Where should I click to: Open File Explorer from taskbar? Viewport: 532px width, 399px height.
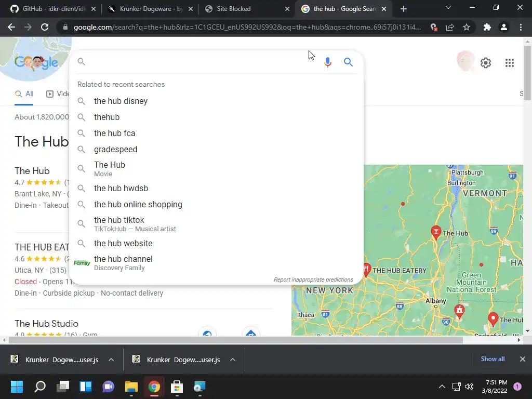[x=131, y=387]
